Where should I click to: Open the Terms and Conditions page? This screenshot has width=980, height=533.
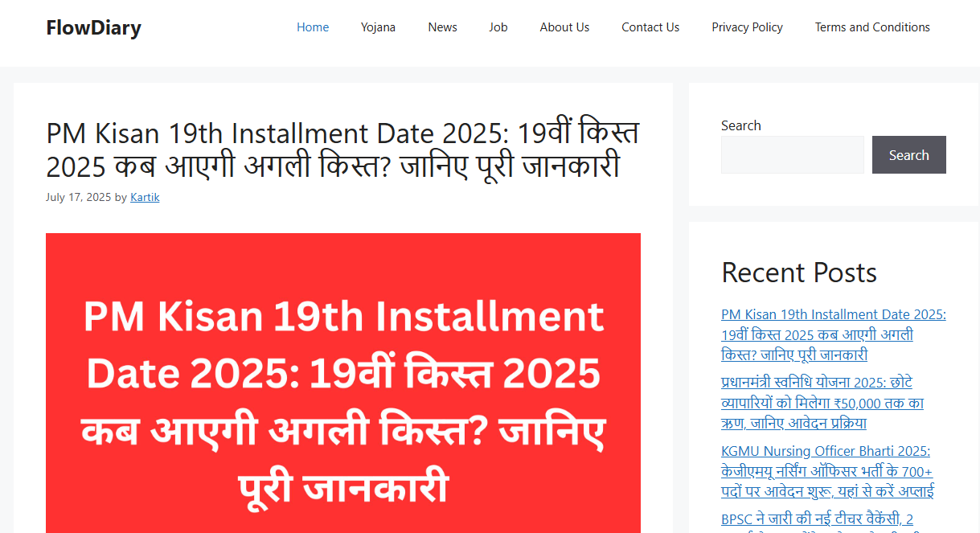(872, 27)
